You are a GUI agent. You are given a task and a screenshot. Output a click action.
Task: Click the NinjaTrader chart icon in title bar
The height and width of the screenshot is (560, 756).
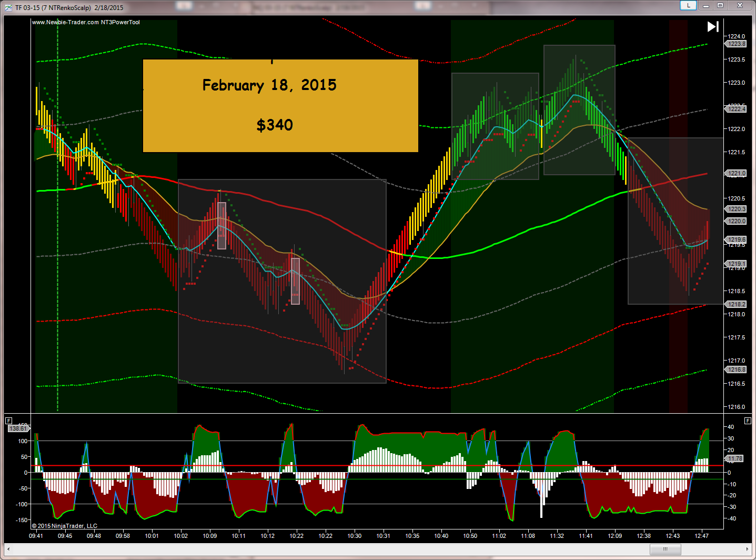coord(8,7)
